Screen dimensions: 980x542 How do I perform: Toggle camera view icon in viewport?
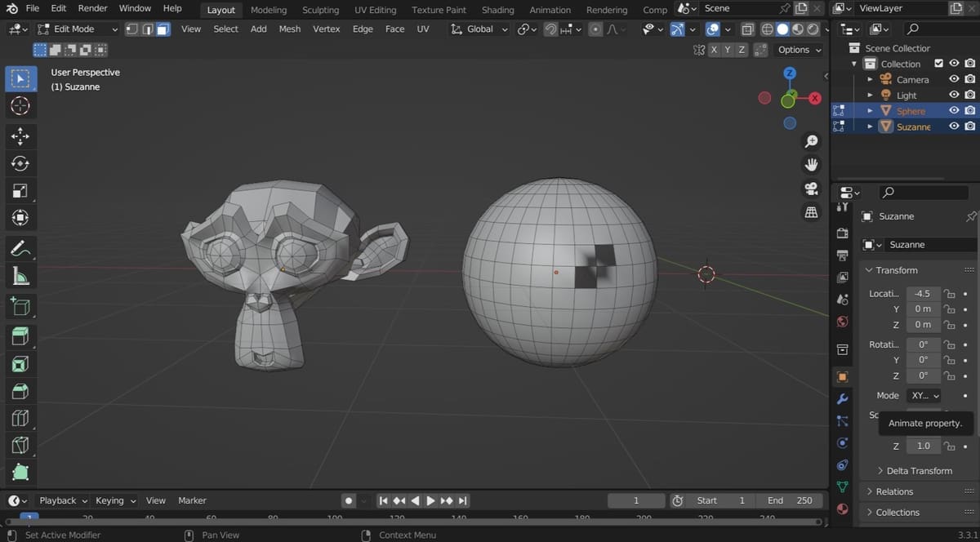[x=811, y=189]
